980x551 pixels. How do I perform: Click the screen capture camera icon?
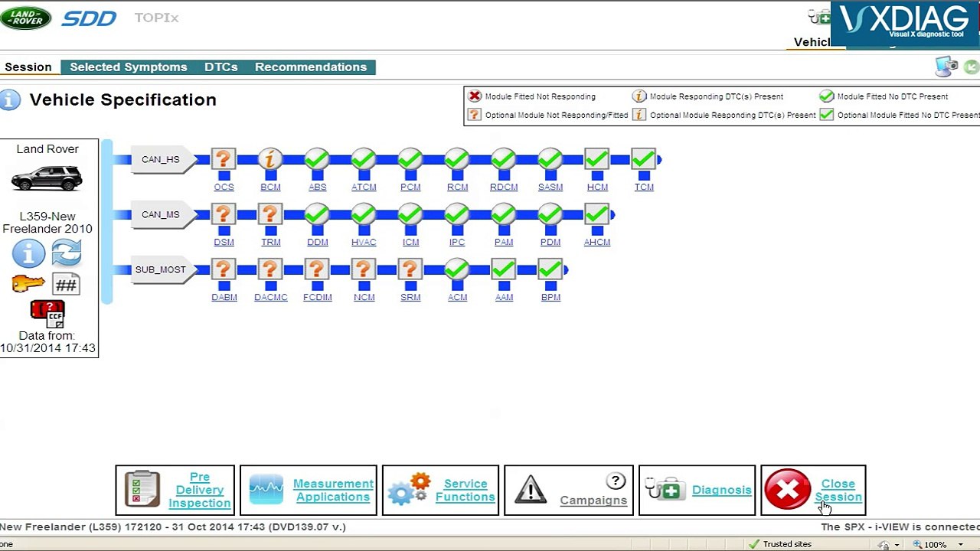tap(946, 67)
